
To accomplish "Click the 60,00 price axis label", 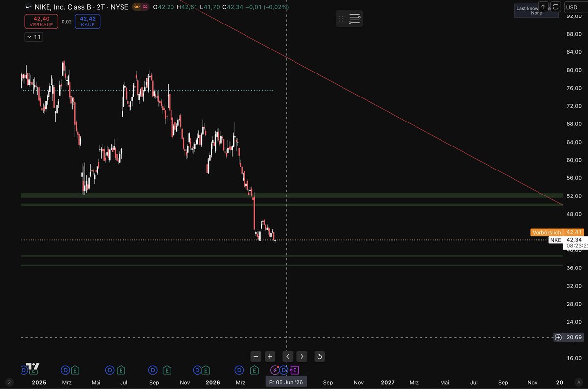I will click(x=574, y=160).
